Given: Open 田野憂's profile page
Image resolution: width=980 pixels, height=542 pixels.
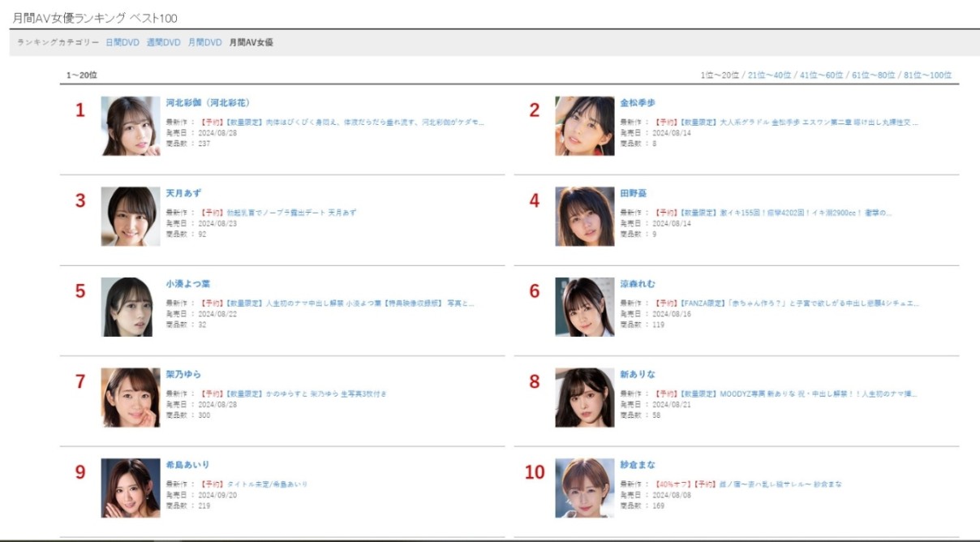Looking at the screenshot, I should point(634,195).
